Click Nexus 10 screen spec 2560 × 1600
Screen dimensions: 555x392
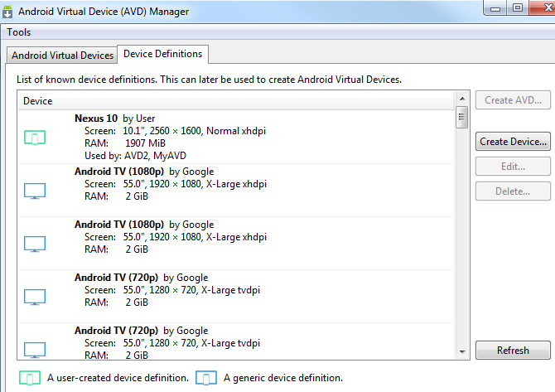click(176, 131)
